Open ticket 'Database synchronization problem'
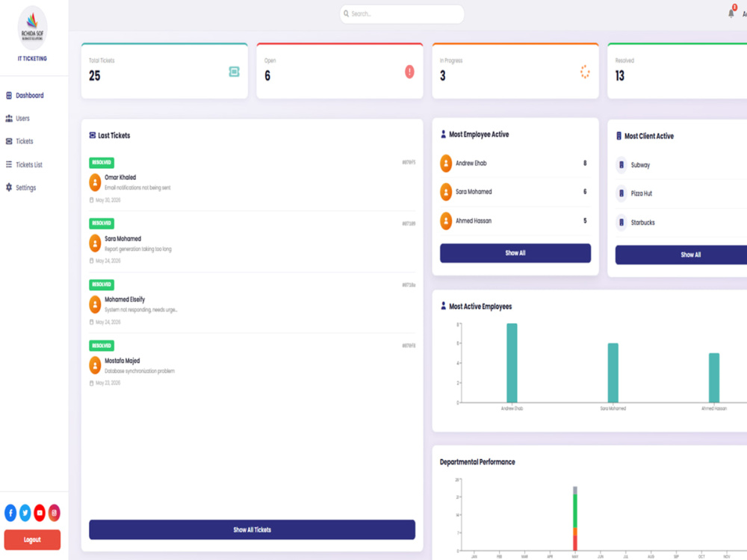The height and width of the screenshot is (560, 747). point(140,371)
